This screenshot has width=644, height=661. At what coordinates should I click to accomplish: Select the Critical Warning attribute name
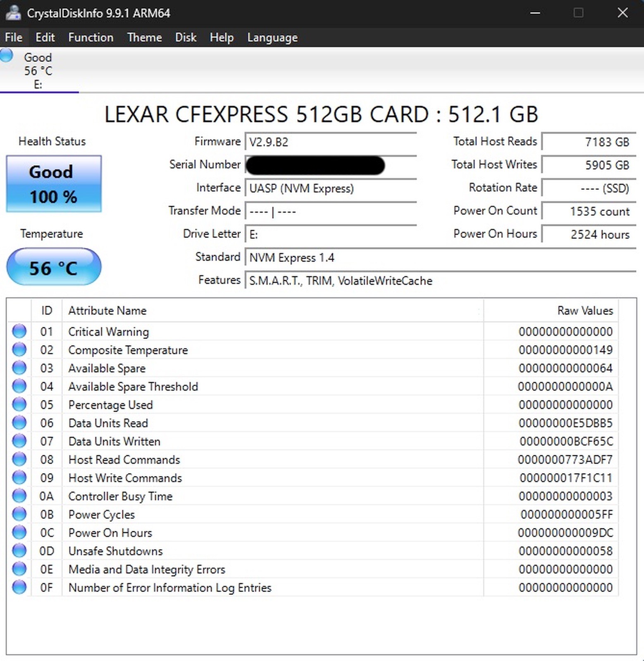click(x=108, y=332)
